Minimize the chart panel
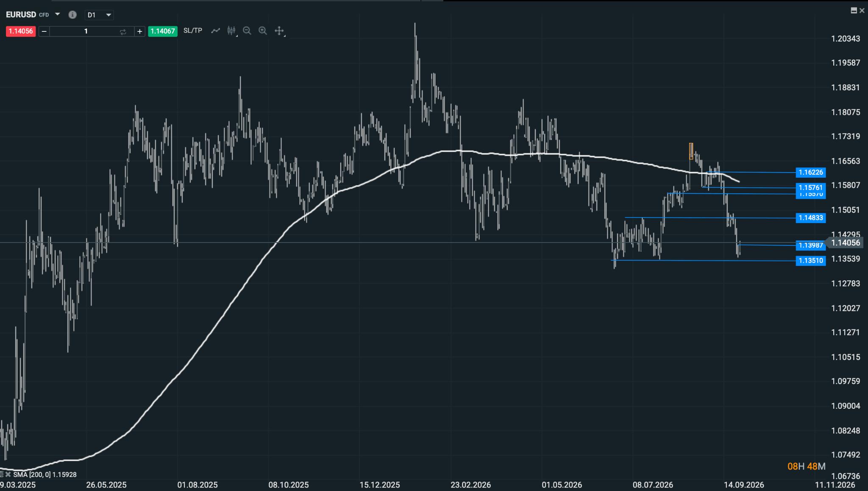Screen dimensions: 868x491 click(854, 11)
